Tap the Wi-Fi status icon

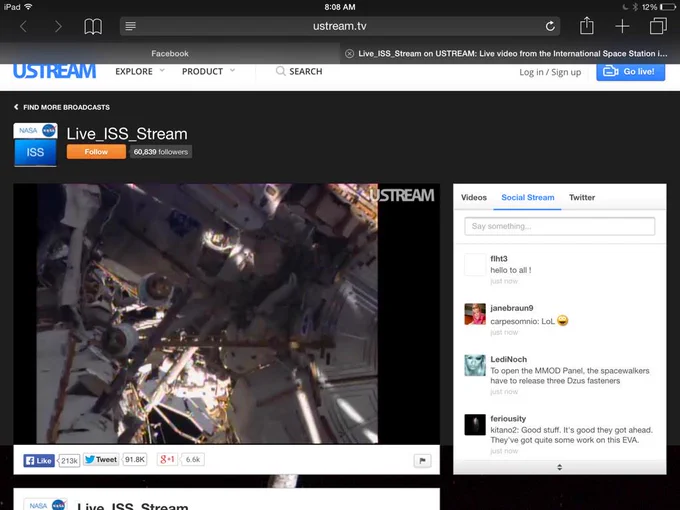click(29, 7)
